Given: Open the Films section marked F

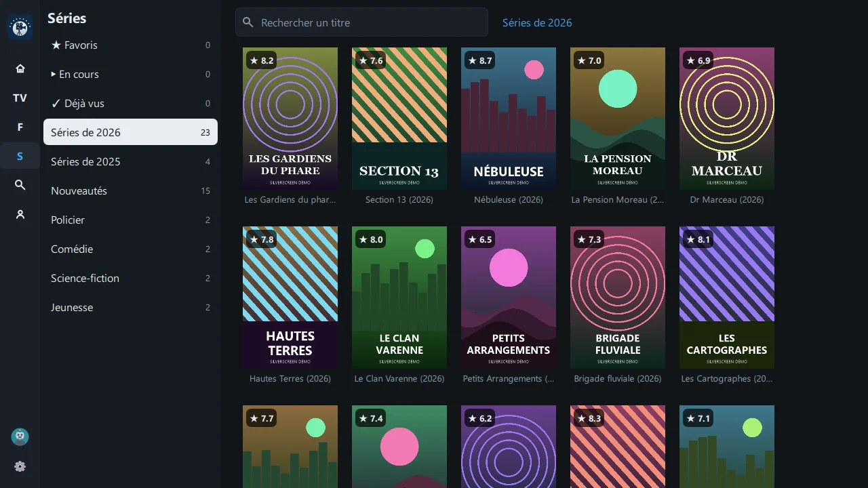Looking at the screenshot, I should (x=20, y=127).
